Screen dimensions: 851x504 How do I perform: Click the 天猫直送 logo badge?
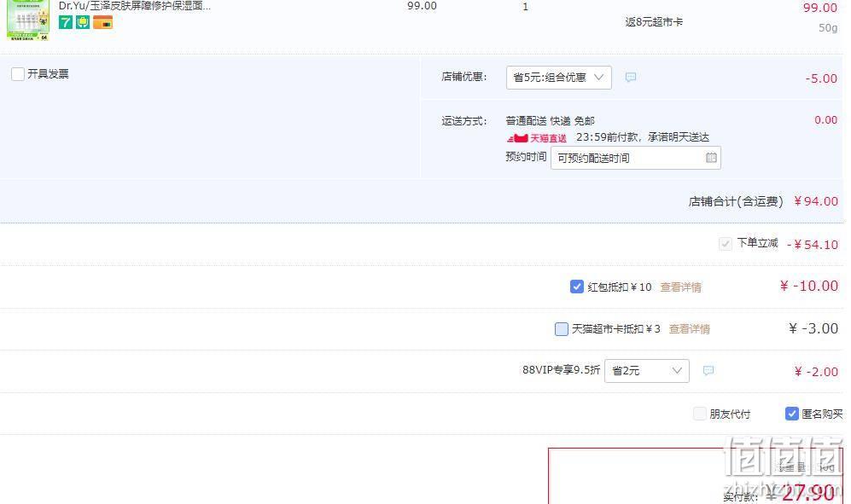[x=536, y=138]
